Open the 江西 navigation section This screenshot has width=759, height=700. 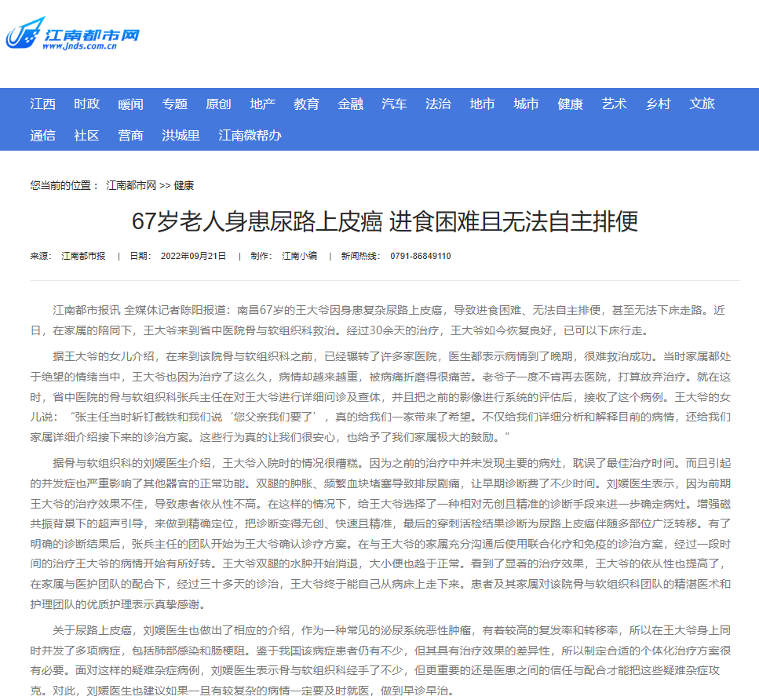(43, 104)
